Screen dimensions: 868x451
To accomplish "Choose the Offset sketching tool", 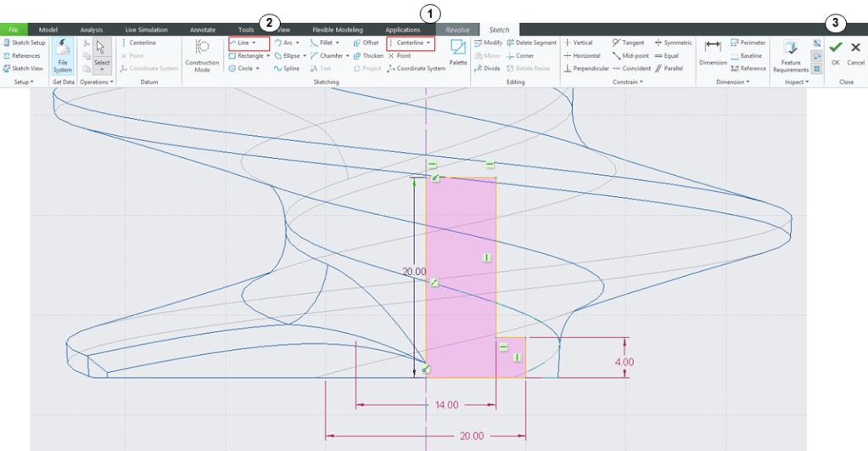I will tap(366, 42).
